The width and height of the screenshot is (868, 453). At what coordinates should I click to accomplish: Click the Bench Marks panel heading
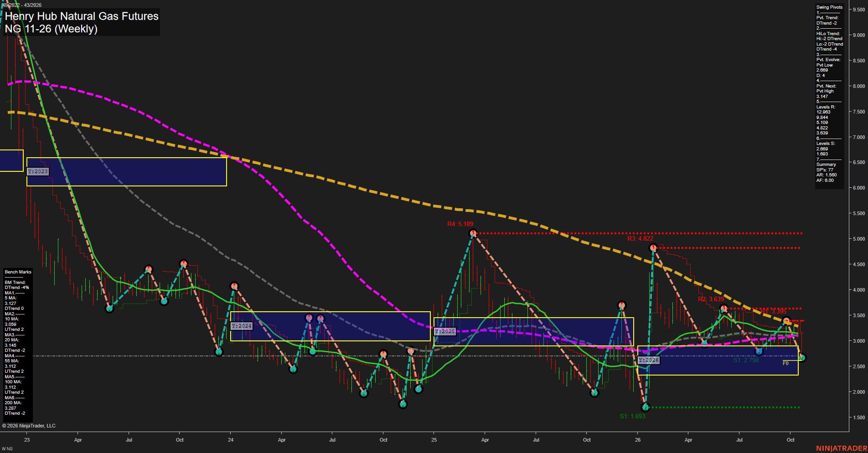(x=18, y=272)
